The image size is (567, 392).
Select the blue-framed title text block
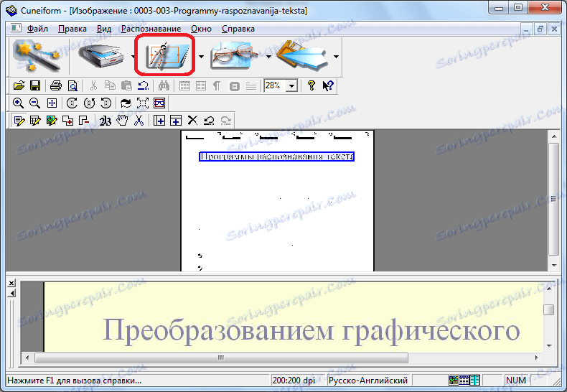(x=276, y=157)
